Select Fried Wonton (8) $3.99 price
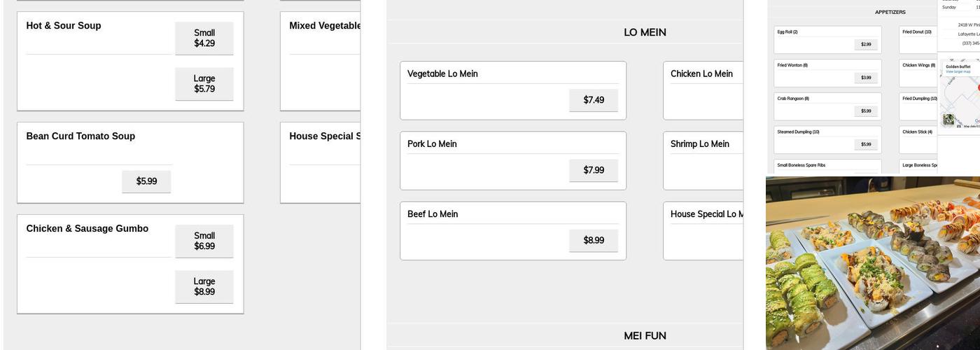Viewport: 980px width, 350px height. (866, 78)
